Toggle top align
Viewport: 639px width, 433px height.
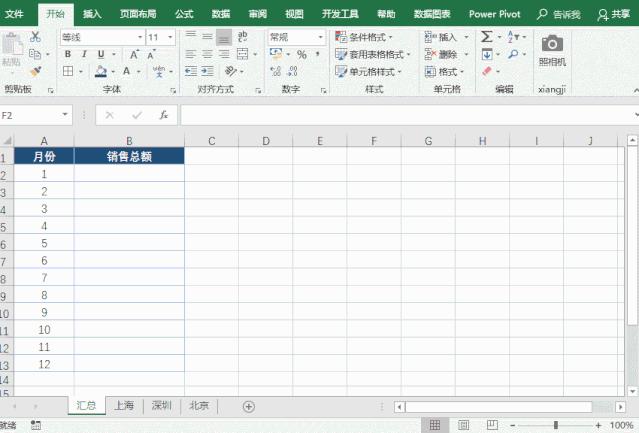click(191, 37)
